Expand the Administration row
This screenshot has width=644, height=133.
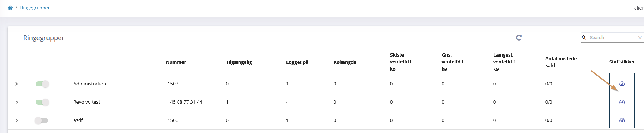[16, 84]
